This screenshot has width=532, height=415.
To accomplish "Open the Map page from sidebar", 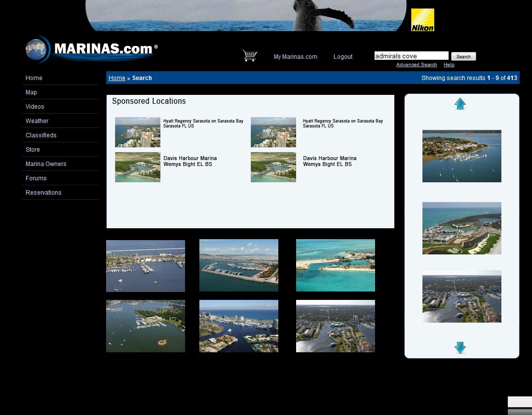I will [31, 92].
